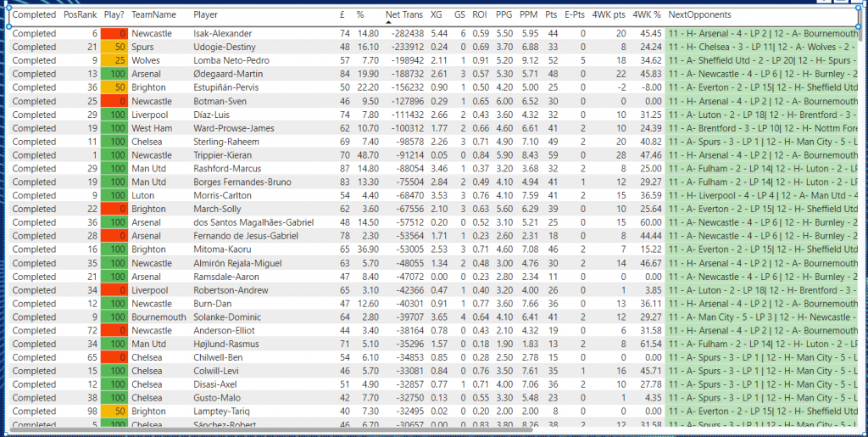
Task: Select the Højlund-Rasmus player cell
Action: (x=226, y=344)
